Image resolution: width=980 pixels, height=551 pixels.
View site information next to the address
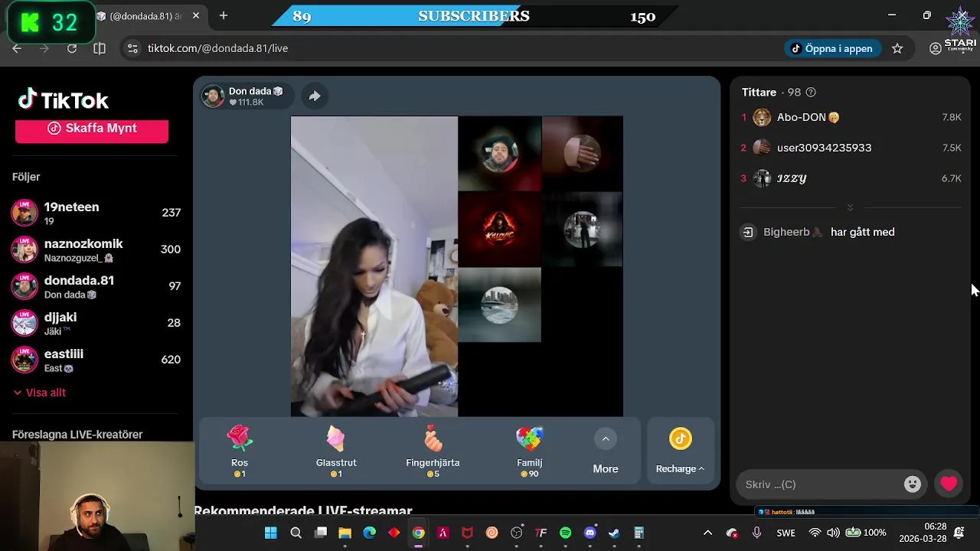pyautogui.click(x=132, y=48)
